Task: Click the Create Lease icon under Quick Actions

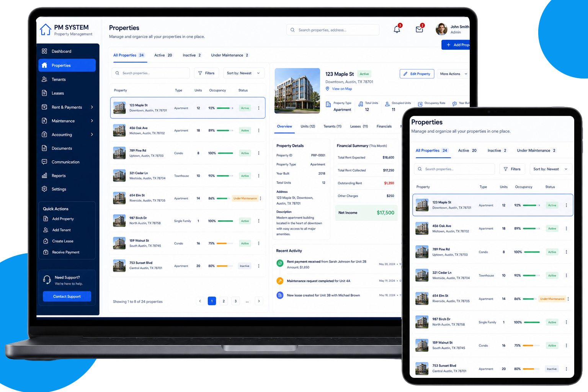Action: coord(46,241)
